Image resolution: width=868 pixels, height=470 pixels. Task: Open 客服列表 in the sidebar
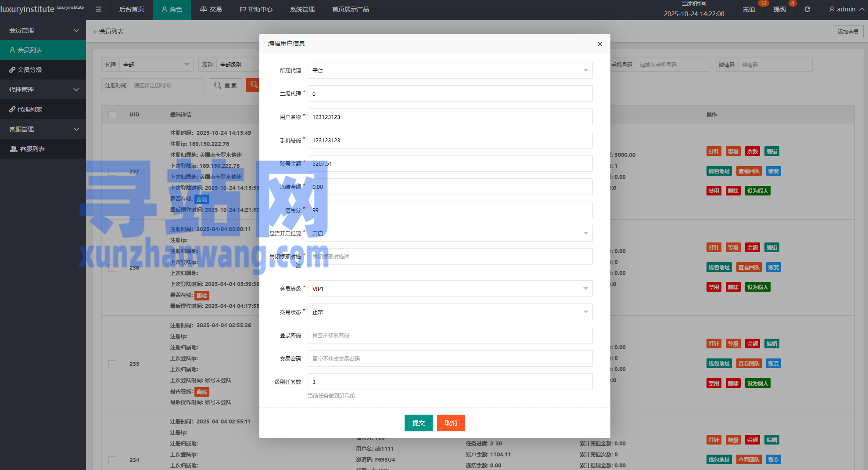(32, 149)
